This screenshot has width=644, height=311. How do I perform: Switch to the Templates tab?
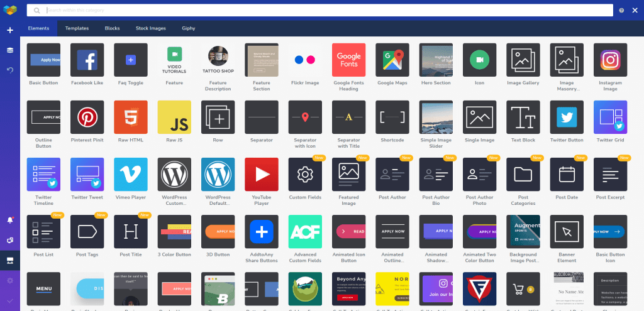[x=77, y=28]
